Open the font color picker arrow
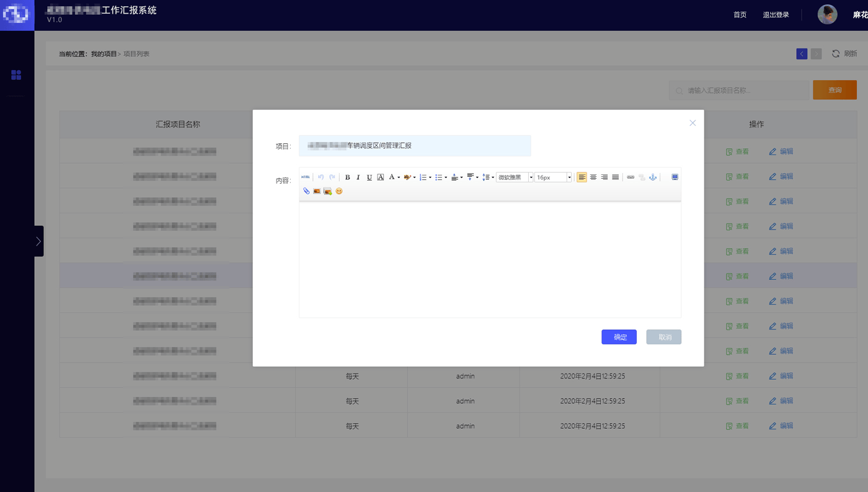 click(399, 178)
